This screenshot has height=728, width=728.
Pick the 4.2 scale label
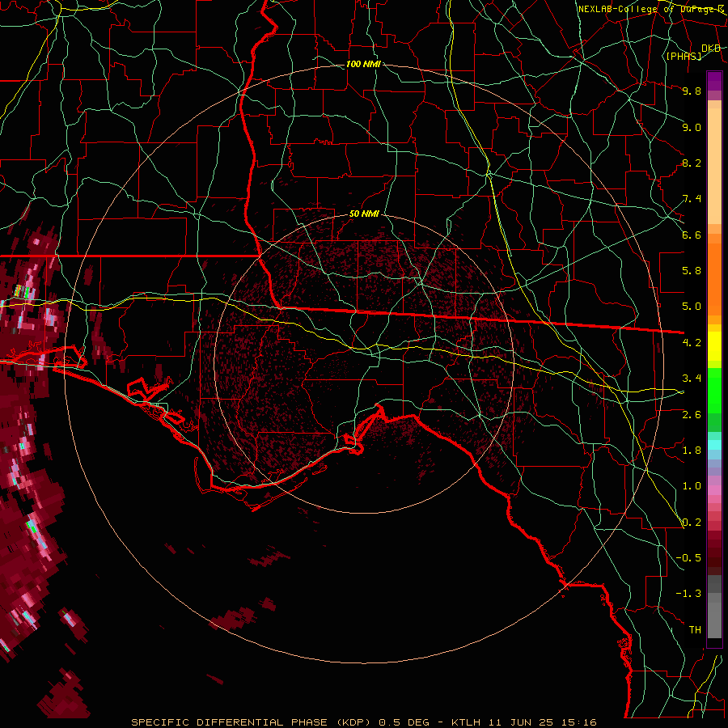point(692,343)
